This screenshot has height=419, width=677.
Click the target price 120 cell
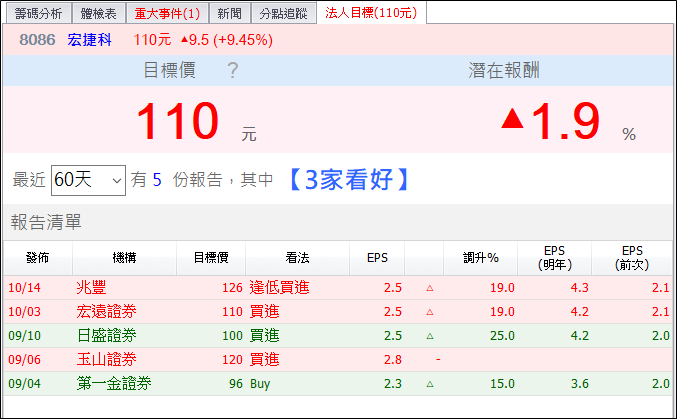[x=232, y=359]
